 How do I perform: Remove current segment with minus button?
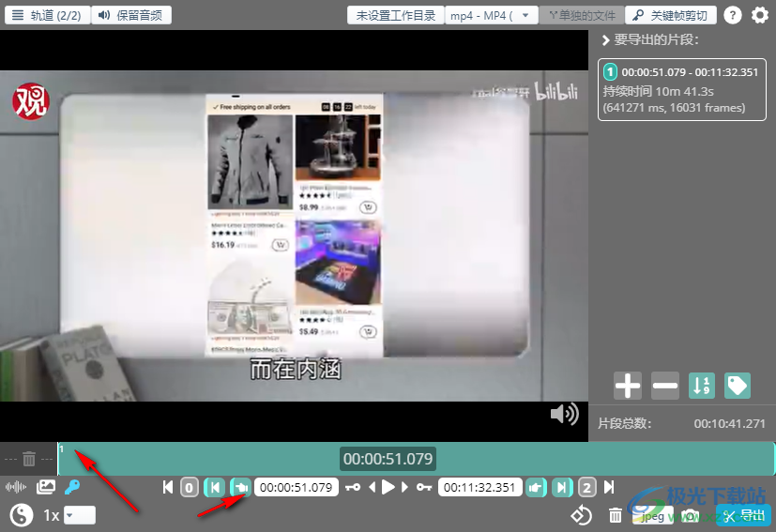click(664, 386)
